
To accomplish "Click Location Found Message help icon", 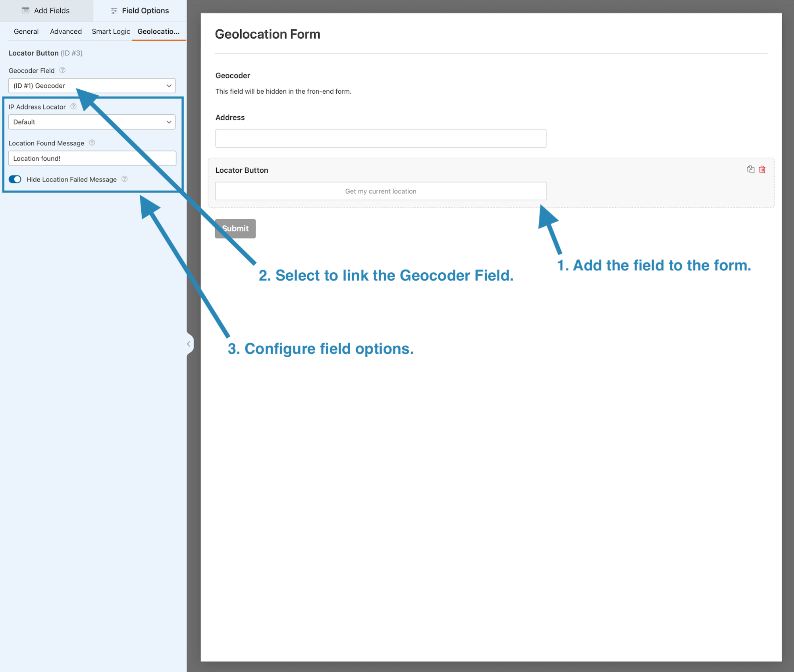I will [x=92, y=143].
